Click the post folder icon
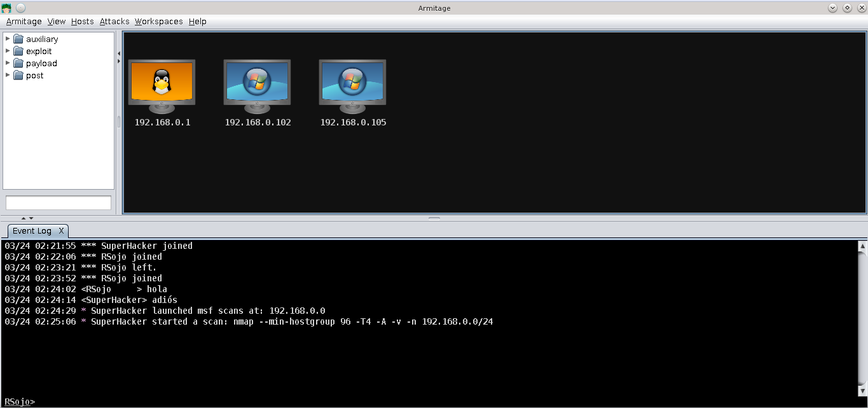 (x=19, y=75)
